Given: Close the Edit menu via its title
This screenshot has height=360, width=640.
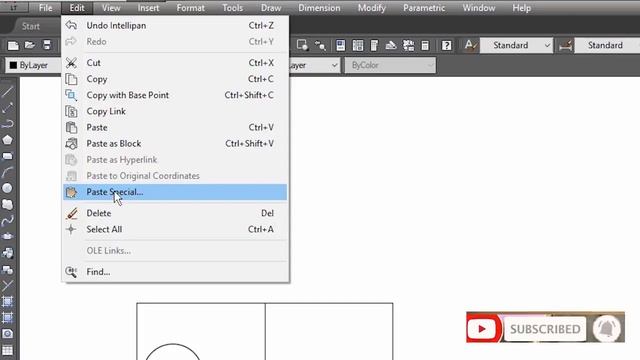Looking at the screenshot, I should point(77,8).
